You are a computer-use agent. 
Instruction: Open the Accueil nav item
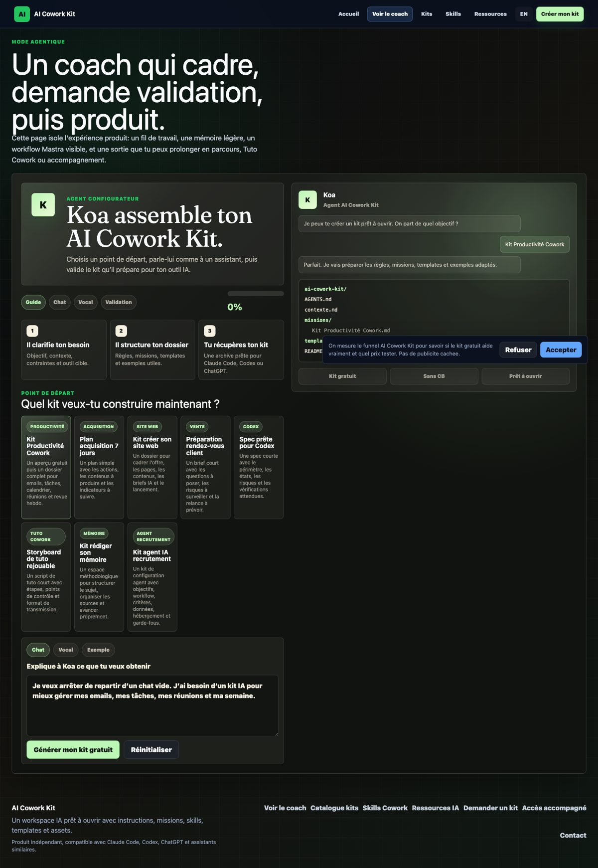tap(348, 14)
